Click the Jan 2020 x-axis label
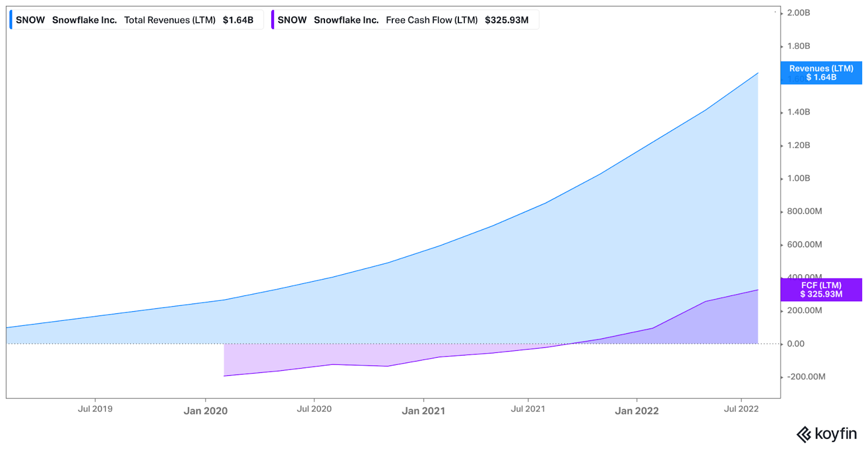The width and height of the screenshot is (868, 449). pyautogui.click(x=206, y=411)
